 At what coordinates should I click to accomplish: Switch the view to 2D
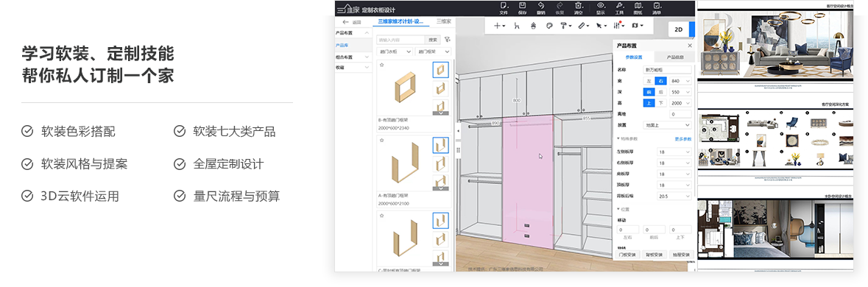[x=678, y=29]
